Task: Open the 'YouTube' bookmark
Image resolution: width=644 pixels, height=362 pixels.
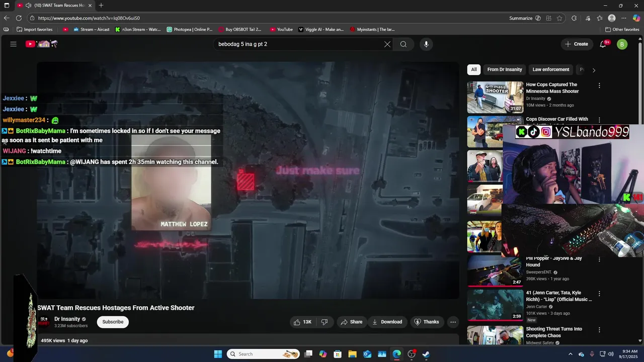Action: (x=281, y=30)
